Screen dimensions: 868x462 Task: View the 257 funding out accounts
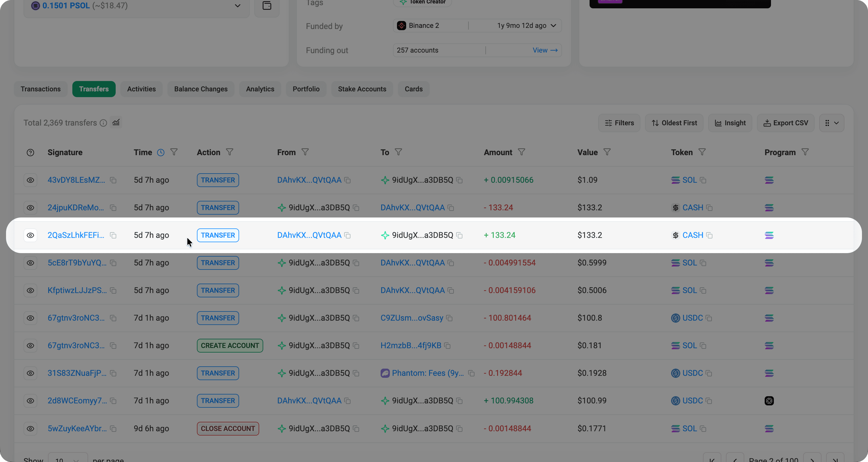pos(545,50)
